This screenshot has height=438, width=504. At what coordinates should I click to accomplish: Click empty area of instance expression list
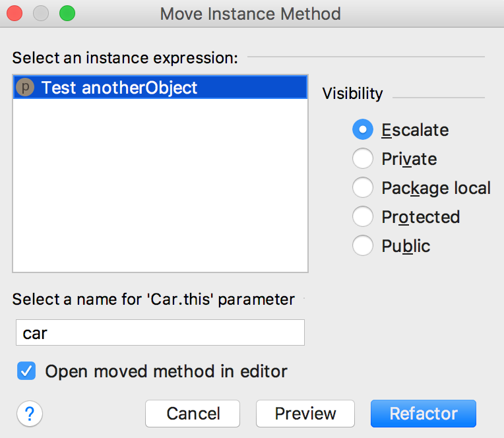(160, 185)
